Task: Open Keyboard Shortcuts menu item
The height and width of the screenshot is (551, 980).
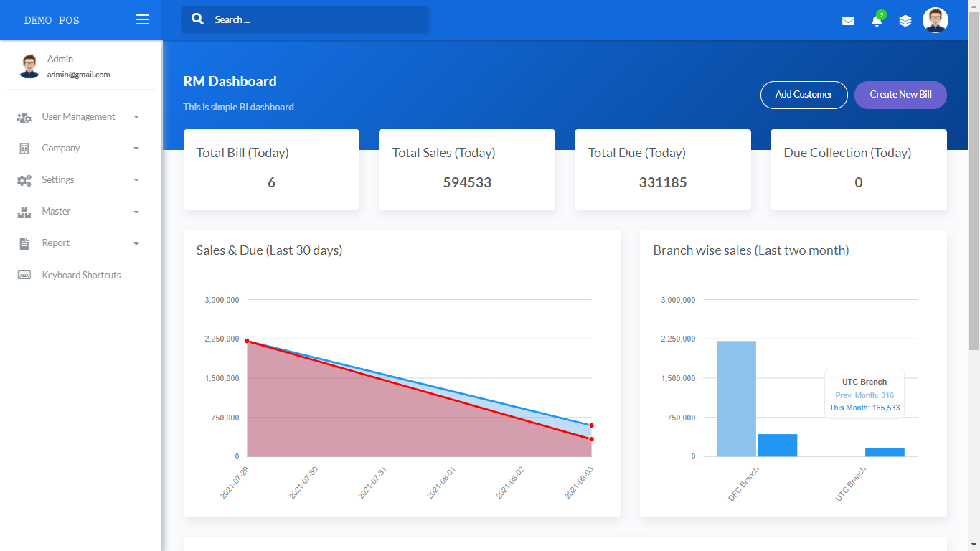Action: (80, 275)
